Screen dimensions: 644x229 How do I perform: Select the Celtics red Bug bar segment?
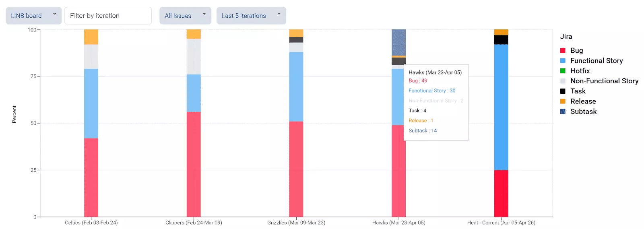pyautogui.click(x=91, y=177)
